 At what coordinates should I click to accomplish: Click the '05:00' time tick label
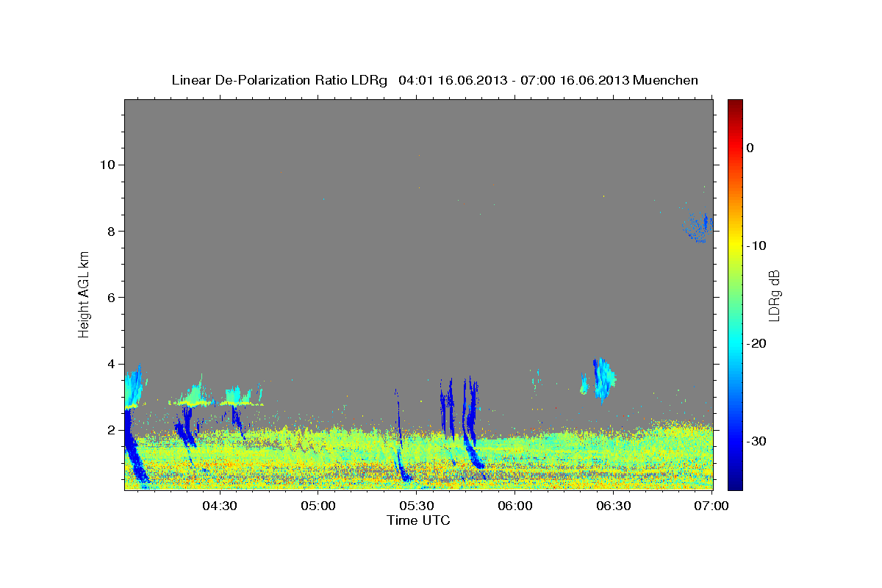(319, 506)
